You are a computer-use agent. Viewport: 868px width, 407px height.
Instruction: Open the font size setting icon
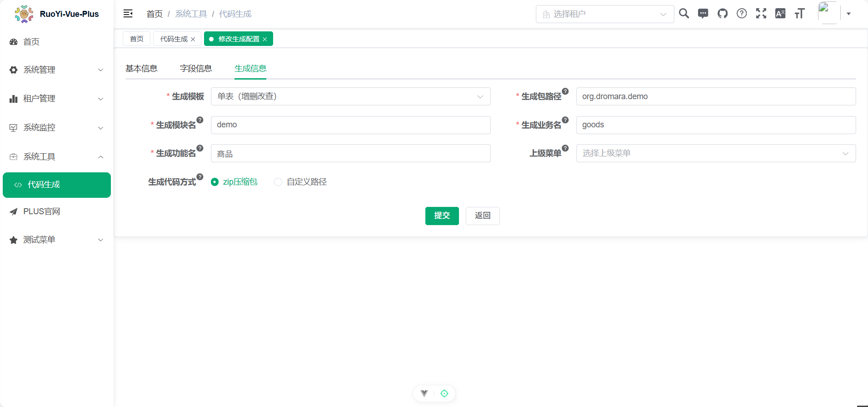coord(799,14)
